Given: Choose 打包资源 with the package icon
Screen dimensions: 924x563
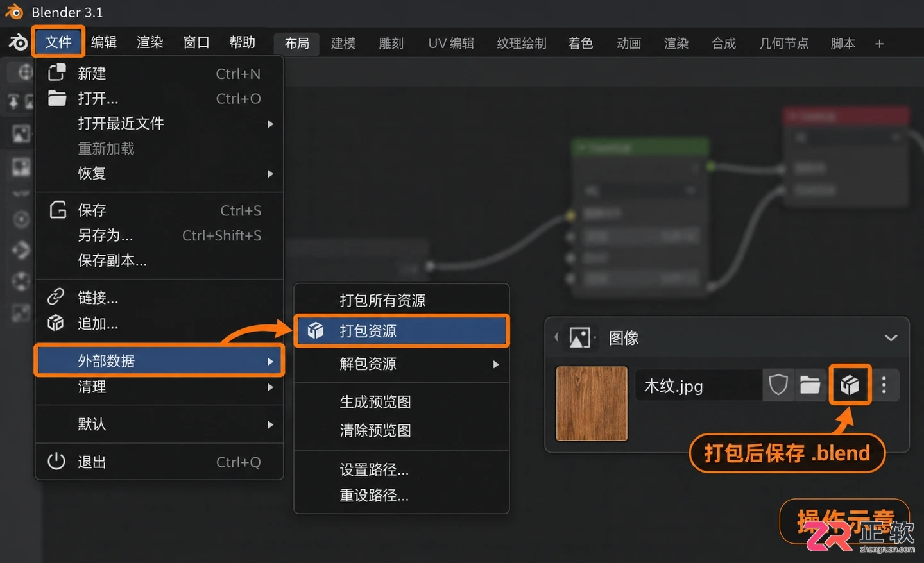Looking at the screenshot, I should pyautogui.click(x=401, y=331).
